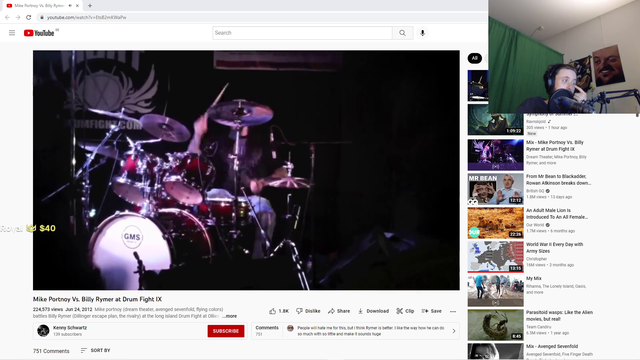Open a new browser tab
The image size is (640, 360).
[x=90, y=6]
